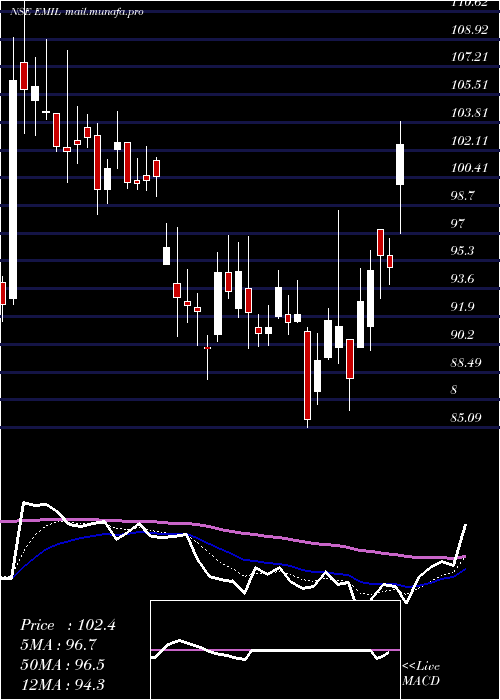The height and width of the screenshot is (700, 500).
Task: Click the 'NSE EMIL mail.munafa.pro' chart title
Action: click(76, 12)
